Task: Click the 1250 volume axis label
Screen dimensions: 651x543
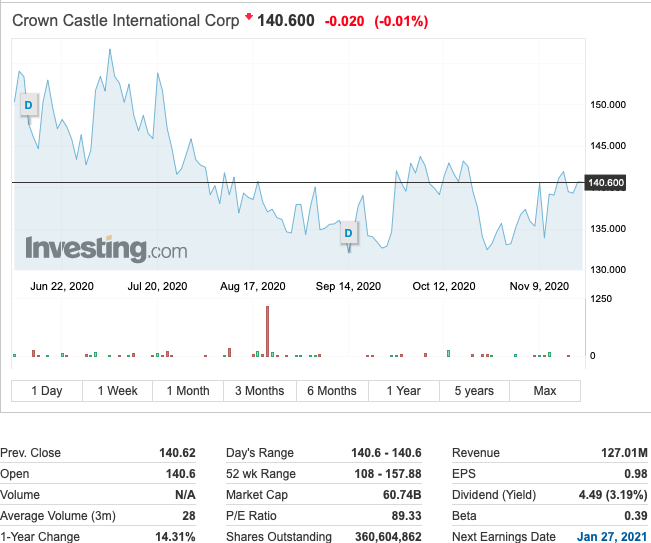Action: pos(600,299)
